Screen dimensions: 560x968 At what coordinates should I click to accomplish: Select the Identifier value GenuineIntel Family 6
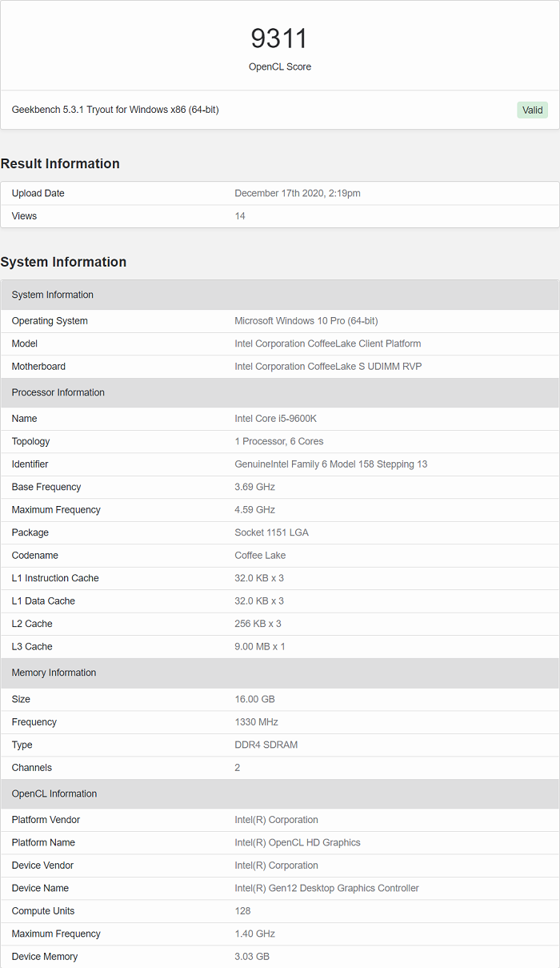click(x=331, y=464)
